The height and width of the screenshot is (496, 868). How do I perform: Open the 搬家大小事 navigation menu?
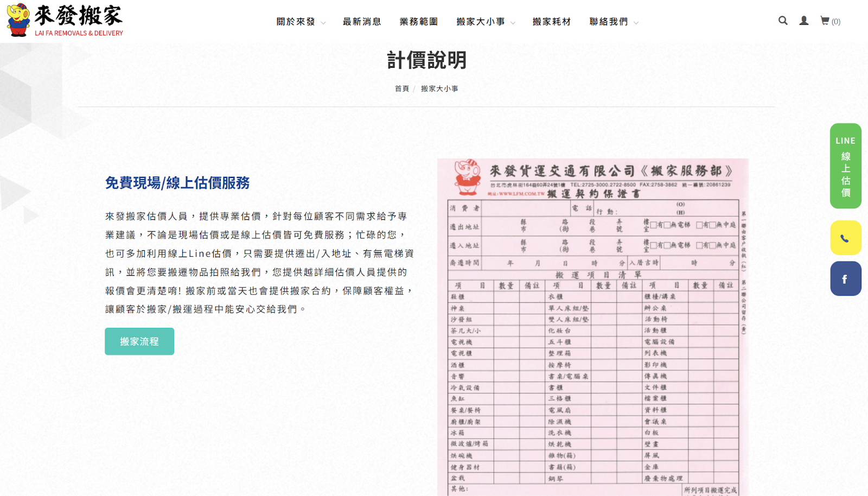tap(481, 22)
